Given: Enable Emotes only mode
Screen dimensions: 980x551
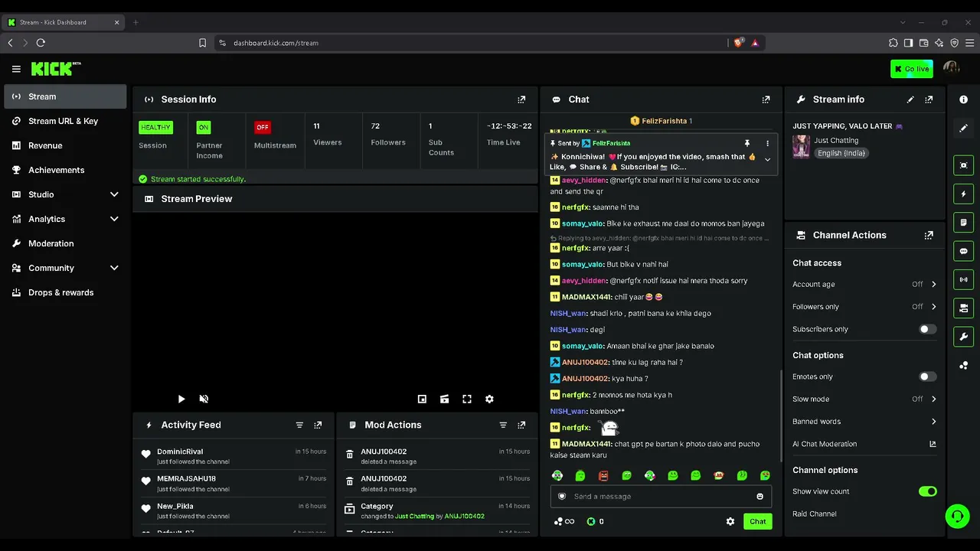Looking at the screenshot, I should (x=927, y=377).
